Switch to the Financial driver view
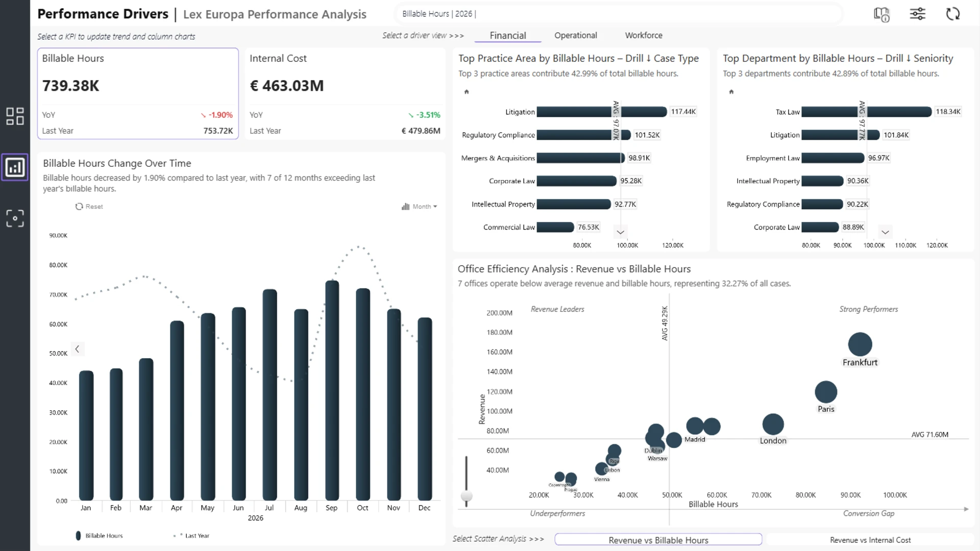This screenshot has height=551, width=980. (x=507, y=35)
